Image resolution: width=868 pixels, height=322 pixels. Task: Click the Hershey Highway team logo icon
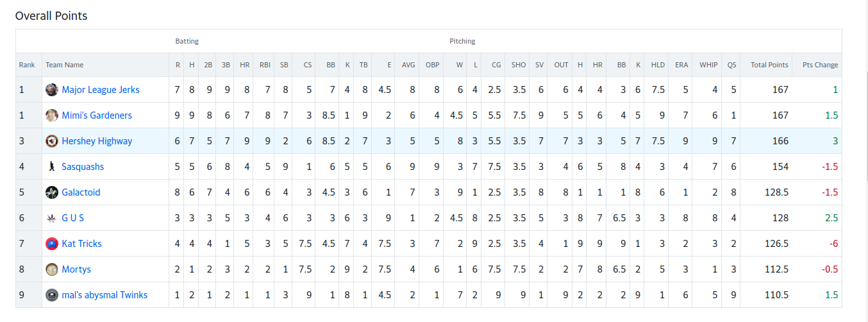click(x=52, y=141)
